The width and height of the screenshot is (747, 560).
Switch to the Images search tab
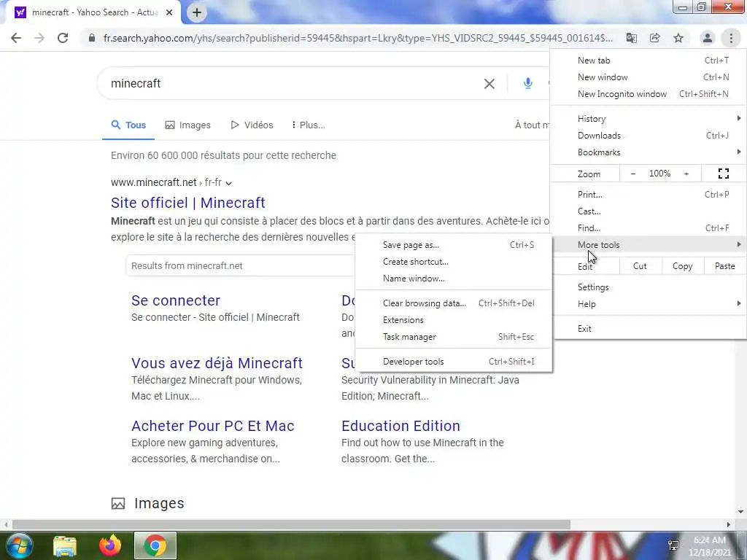pyautogui.click(x=187, y=125)
